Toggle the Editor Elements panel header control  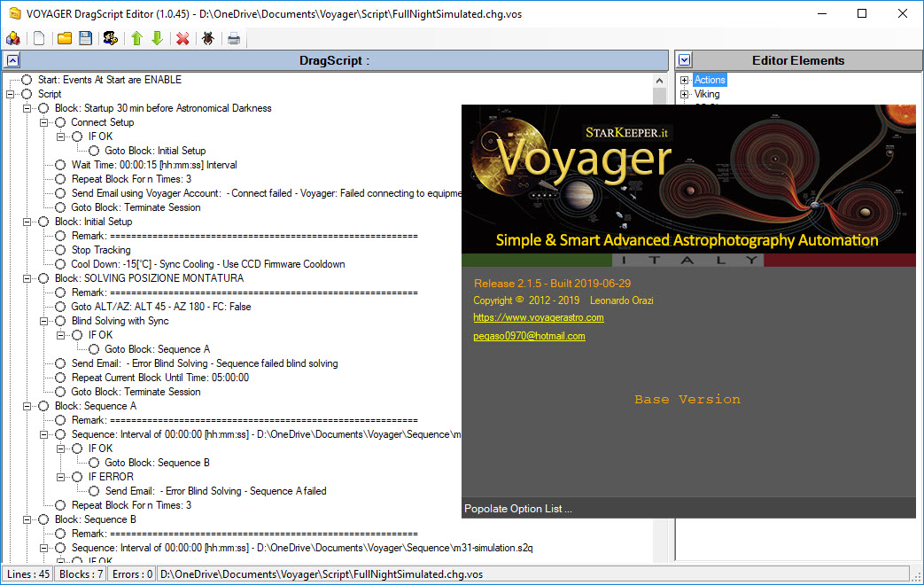[x=683, y=59]
